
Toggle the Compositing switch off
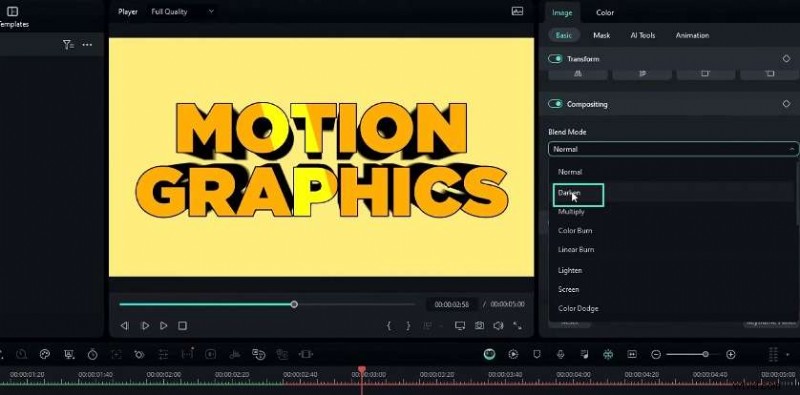[x=555, y=104]
